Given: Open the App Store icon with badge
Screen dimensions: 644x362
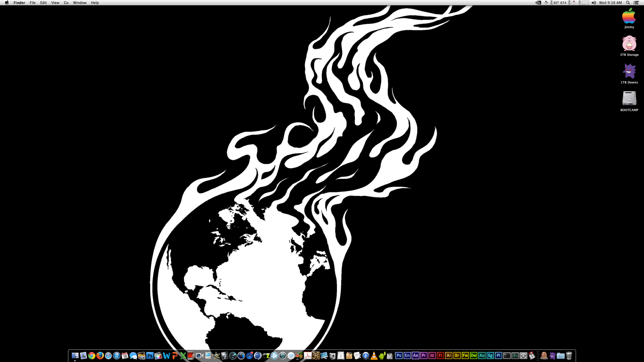Looking at the screenshot, I should 249,355.
